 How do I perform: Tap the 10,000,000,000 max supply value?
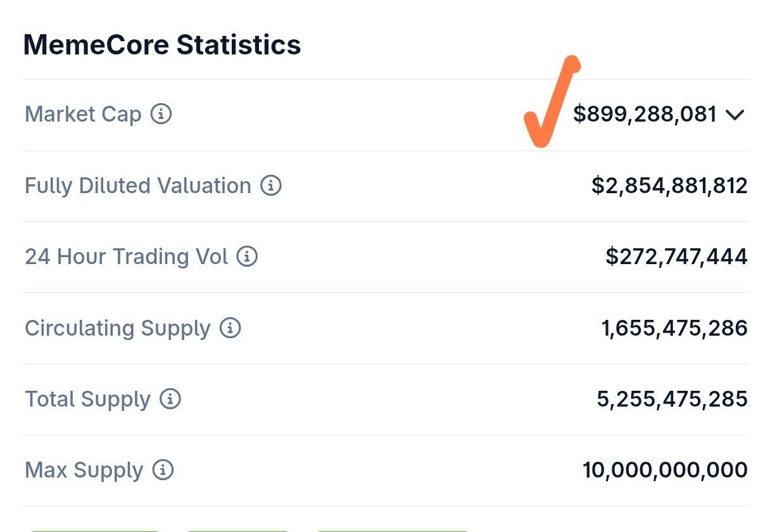click(x=665, y=470)
